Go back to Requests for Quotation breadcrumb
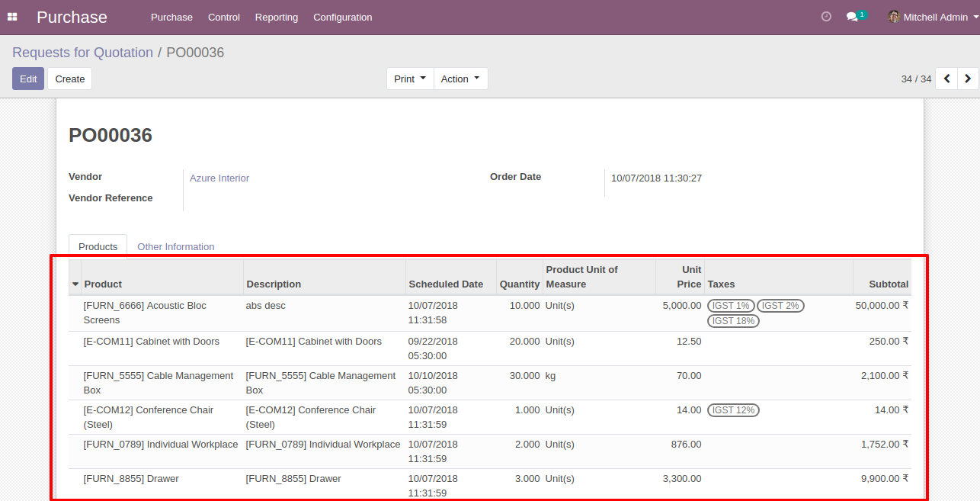Image resolution: width=980 pixels, height=501 pixels. pyautogui.click(x=82, y=53)
